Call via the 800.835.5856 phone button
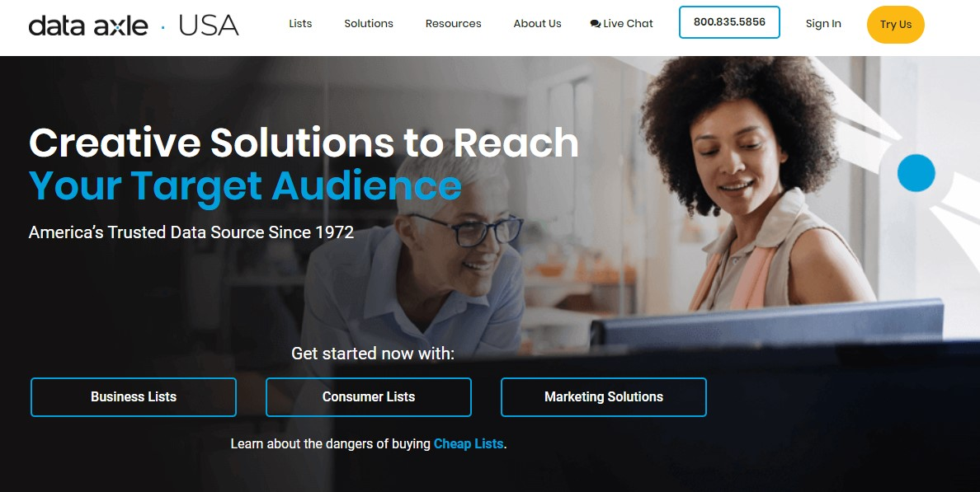This screenshot has width=980, height=492. [729, 22]
